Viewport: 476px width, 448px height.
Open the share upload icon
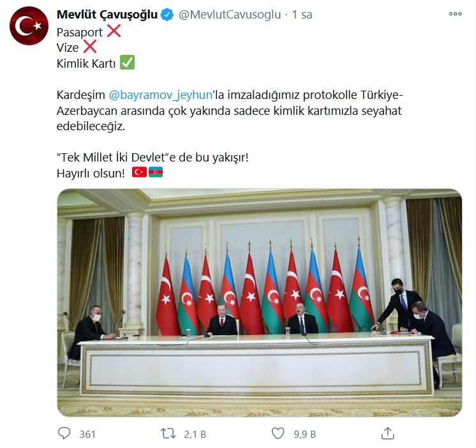(388, 433)
